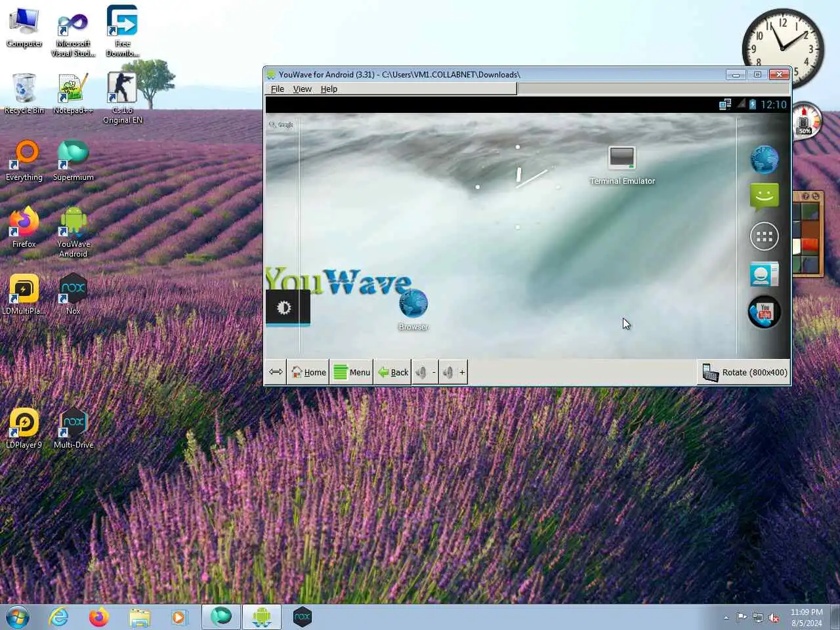Open the Recycle Bin desktop icon
This screenshot has height=630, width=840.
coord(24,94)
